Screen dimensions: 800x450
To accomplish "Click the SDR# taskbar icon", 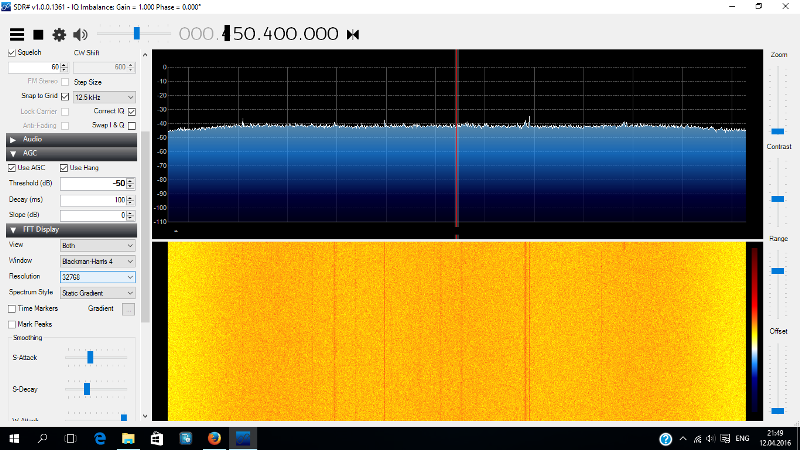I will click(x=243, y=439).
